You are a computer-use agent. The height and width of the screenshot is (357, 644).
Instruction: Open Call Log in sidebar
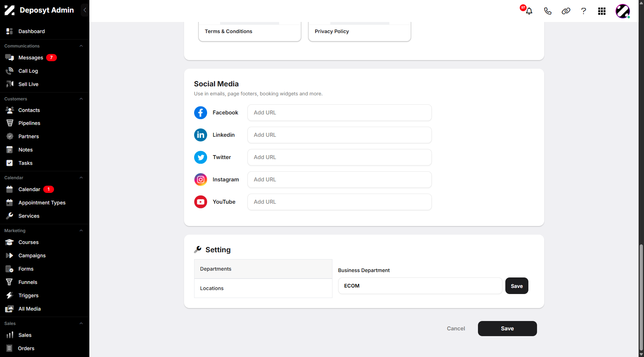pos(28,71)
